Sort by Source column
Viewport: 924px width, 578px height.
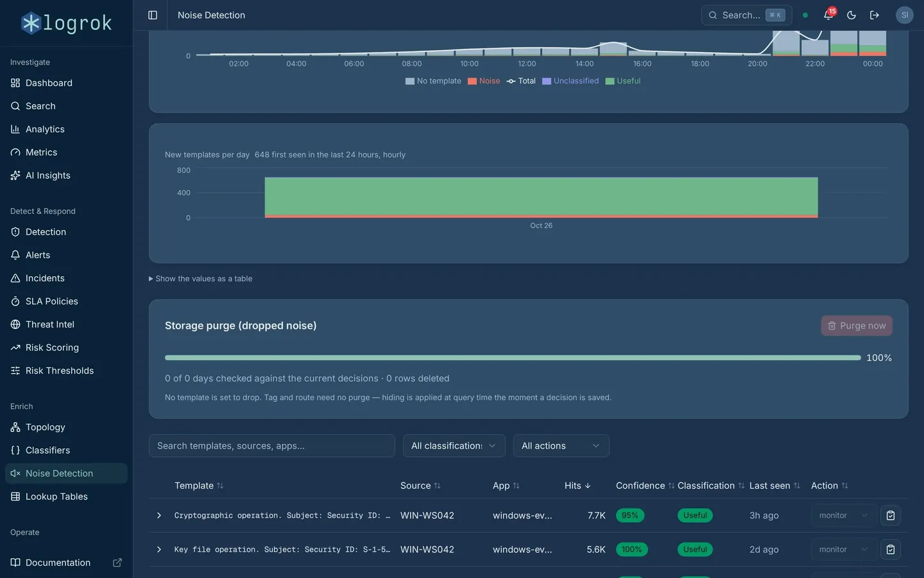click(x=420, y=486)
